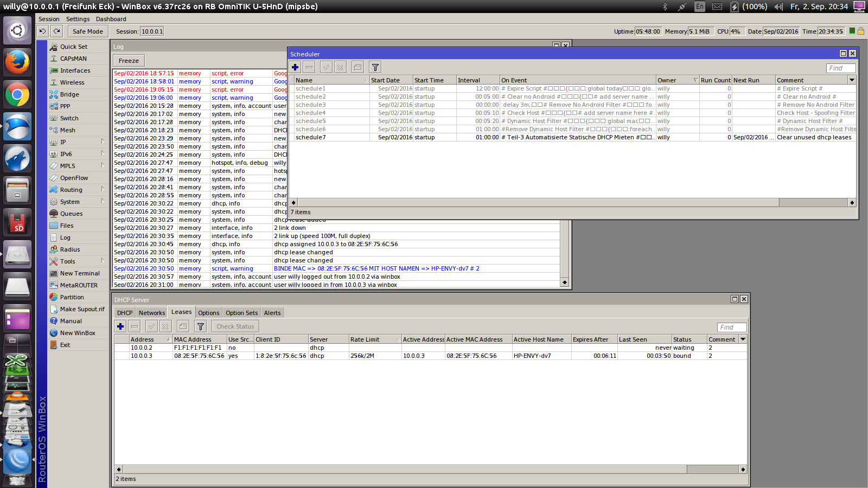The width and height of the screenshot is (868, 488).
Task: Open the volume indicator in top panel
Action: (779, 7)
